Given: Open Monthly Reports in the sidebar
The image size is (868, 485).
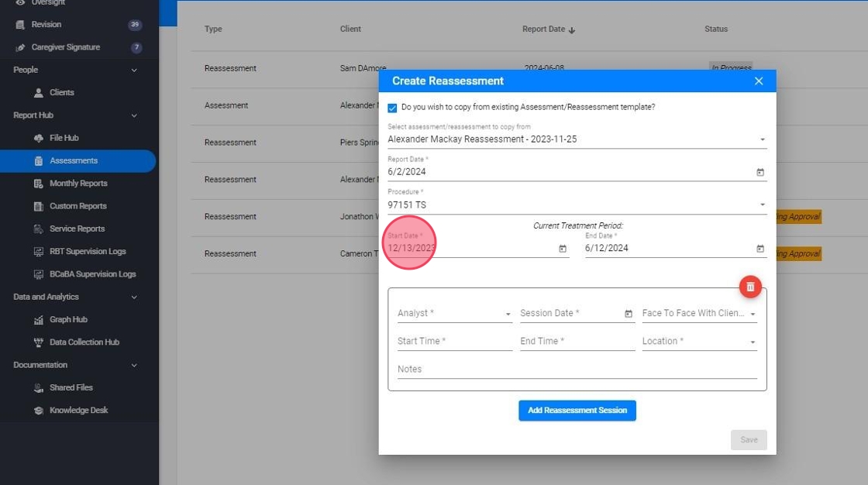Looking at the screenshot, I should tap(78, 184).
